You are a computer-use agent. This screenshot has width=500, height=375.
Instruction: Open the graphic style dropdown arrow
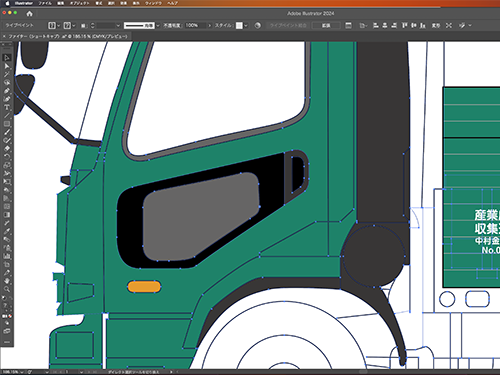pos(246,25)
